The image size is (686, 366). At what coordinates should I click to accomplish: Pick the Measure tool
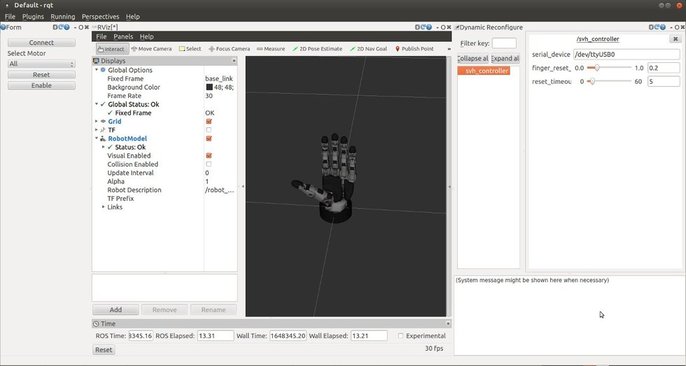click(x=270, y=49)
